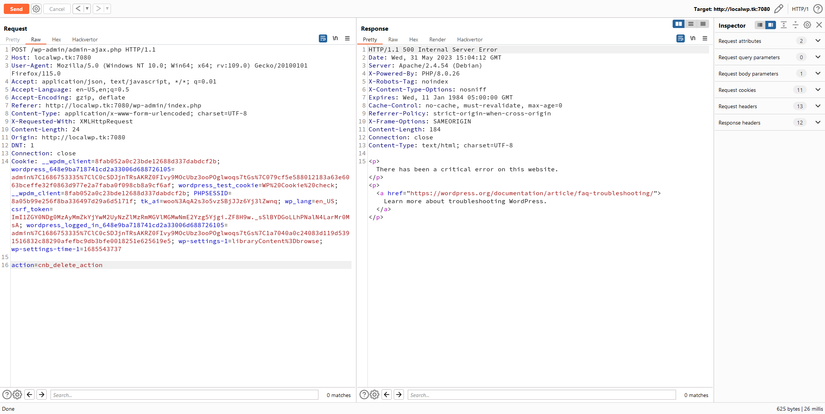Close the Inspector panel

point(819,25)
